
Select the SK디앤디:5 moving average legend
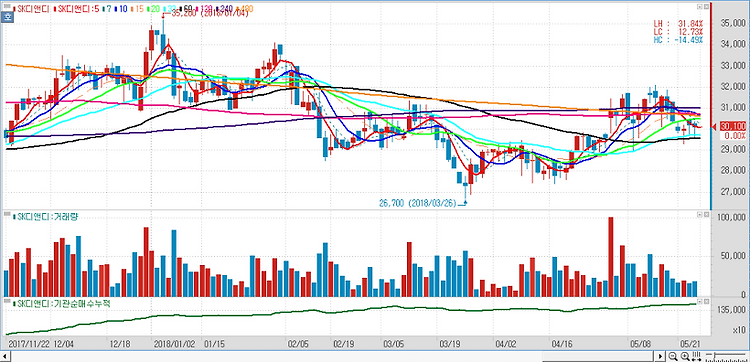coord(78,9)
